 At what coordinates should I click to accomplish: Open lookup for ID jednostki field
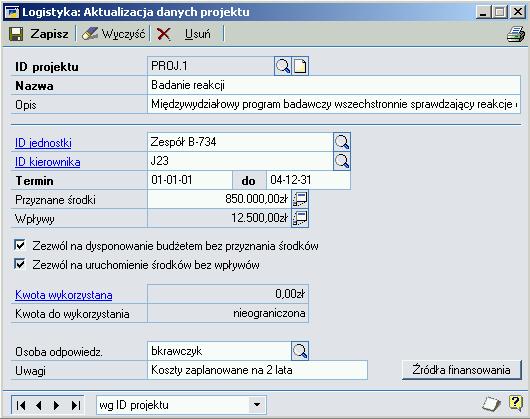click(342, 142)
